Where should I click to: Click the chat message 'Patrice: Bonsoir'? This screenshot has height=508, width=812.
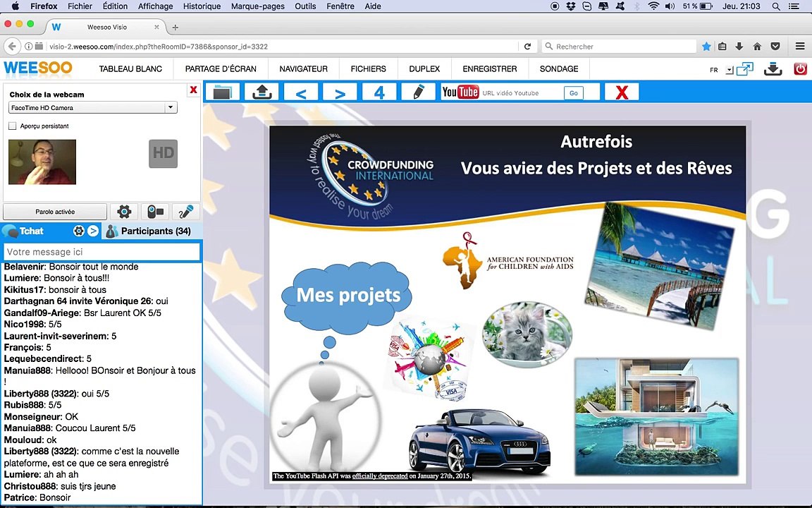[x=37, y=497]
